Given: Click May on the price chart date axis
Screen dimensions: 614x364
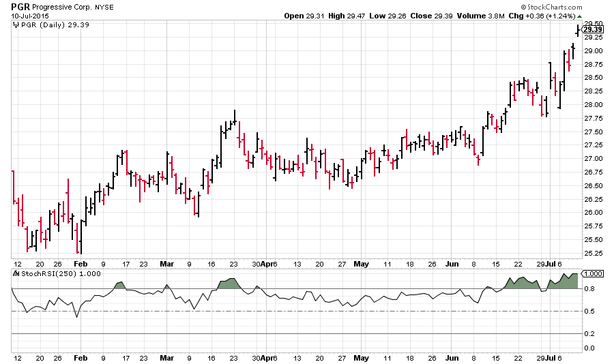Looking at the screenshot, I should 361,264.
